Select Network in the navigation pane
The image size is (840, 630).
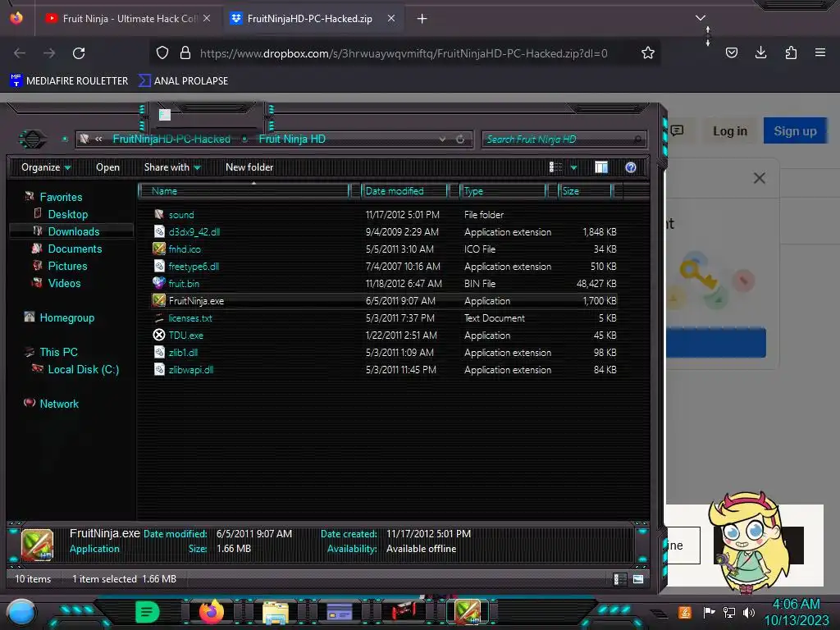(59, 404)
